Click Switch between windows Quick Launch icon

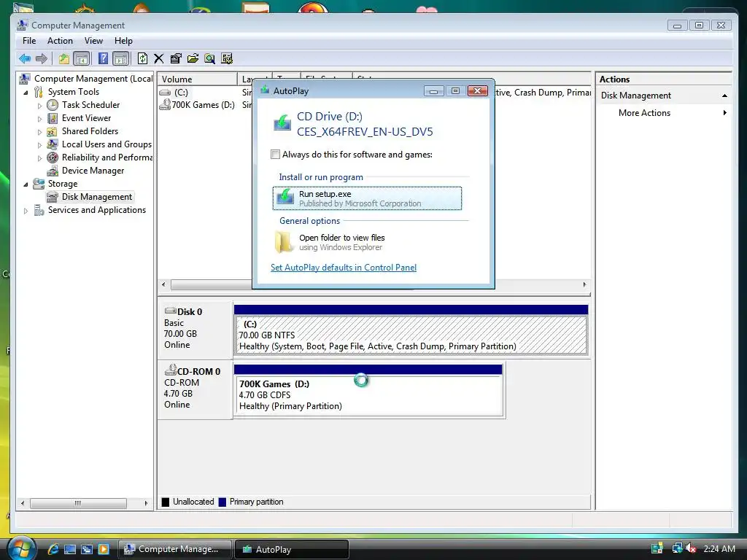(x=87, y=549)
